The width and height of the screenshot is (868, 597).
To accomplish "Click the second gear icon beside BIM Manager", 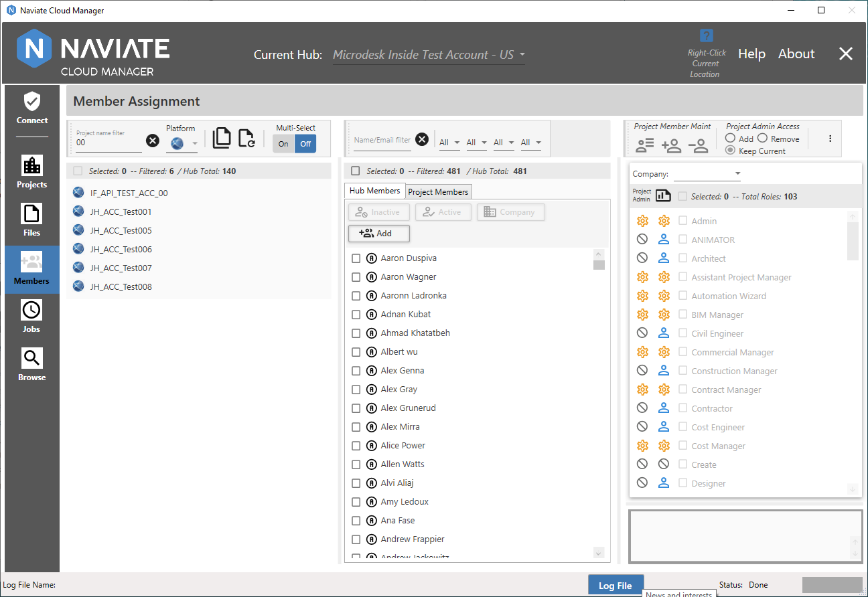I will pyautogui.click(x=664, y=315).
